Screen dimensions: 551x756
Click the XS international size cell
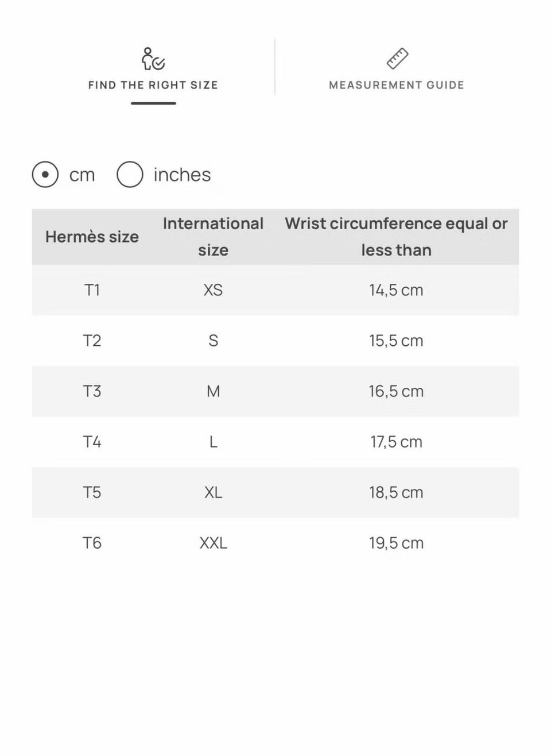click(213, 290)
